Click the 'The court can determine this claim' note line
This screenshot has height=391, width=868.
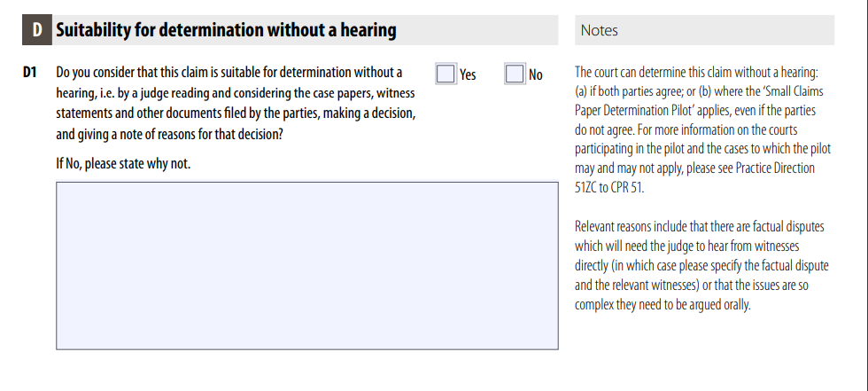696,73
